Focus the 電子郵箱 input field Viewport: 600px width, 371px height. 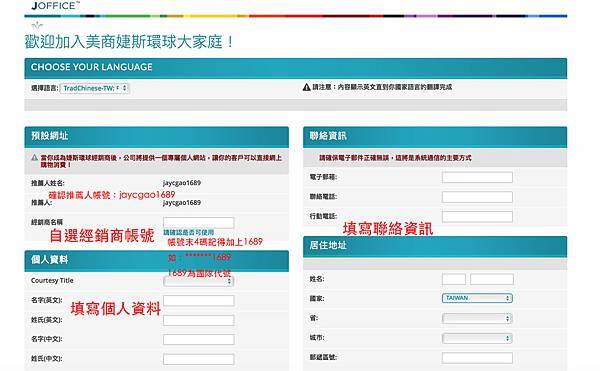click(477, 177)
